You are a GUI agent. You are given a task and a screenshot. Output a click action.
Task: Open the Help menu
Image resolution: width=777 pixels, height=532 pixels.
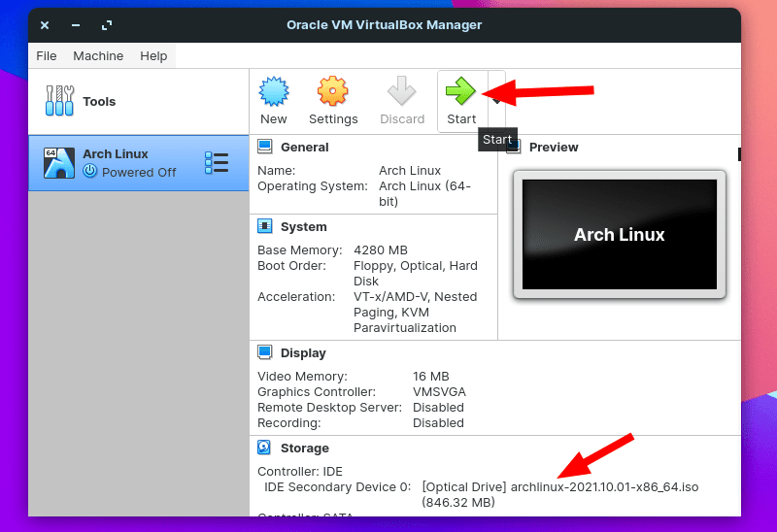coord(153,56)
